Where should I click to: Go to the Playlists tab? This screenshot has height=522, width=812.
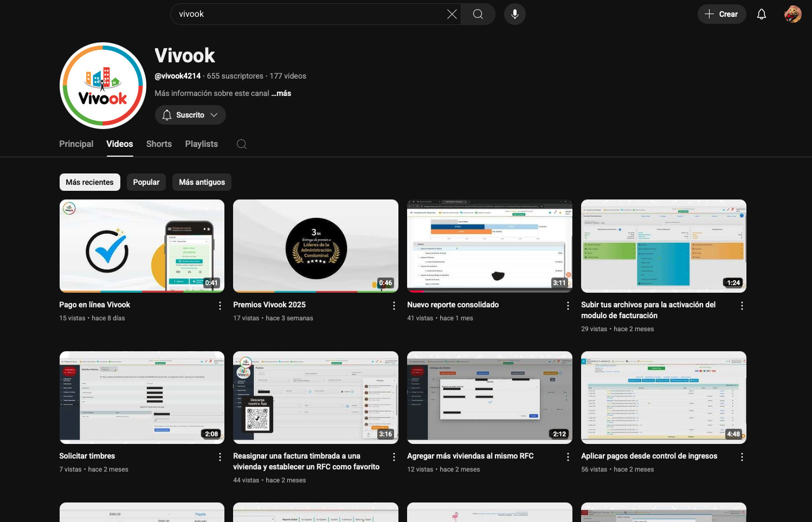(x=201, y=144)
